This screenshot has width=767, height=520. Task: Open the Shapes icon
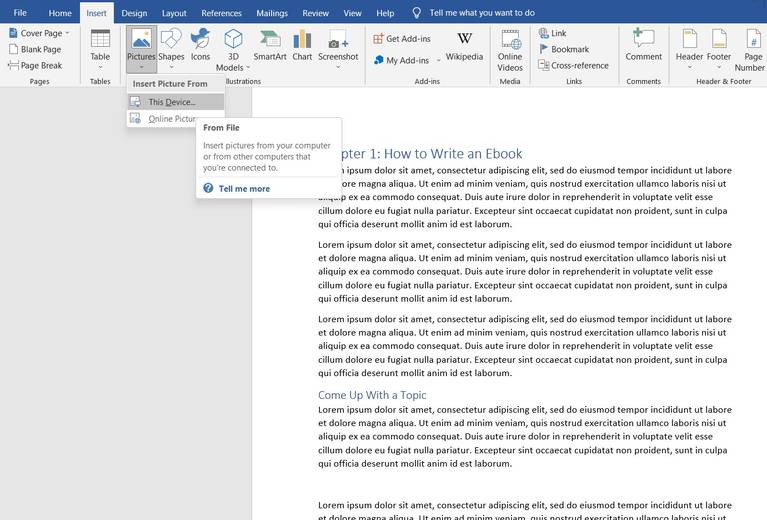(171, 38)
